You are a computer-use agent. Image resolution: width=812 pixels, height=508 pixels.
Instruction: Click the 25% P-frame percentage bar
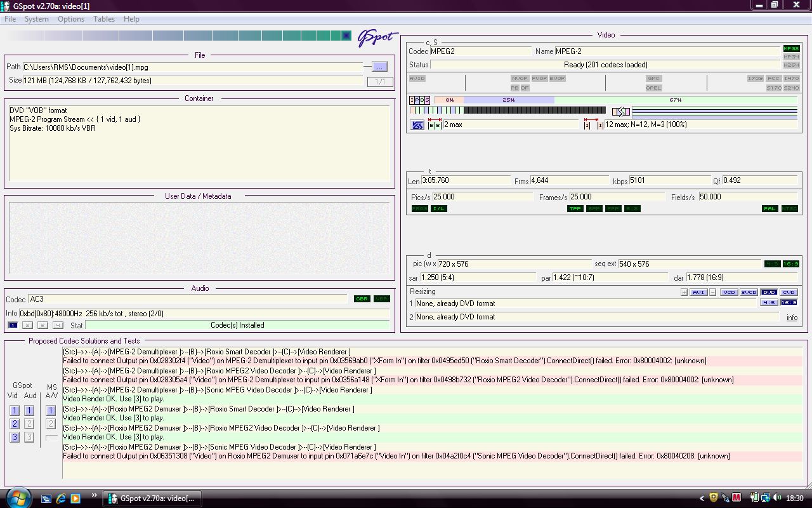click(509, 100)
